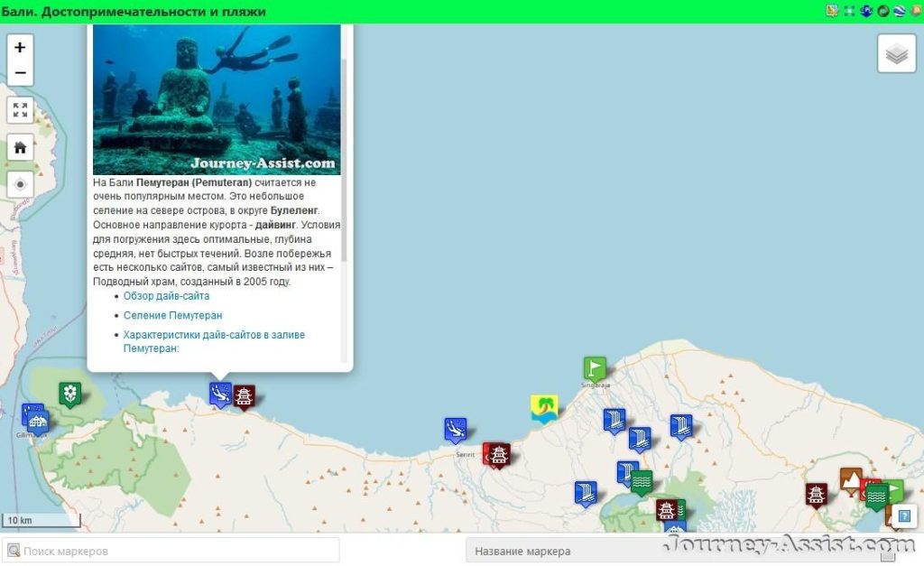
Task: Select green waves marker near the eastern lake
Action: coord(877,497)
